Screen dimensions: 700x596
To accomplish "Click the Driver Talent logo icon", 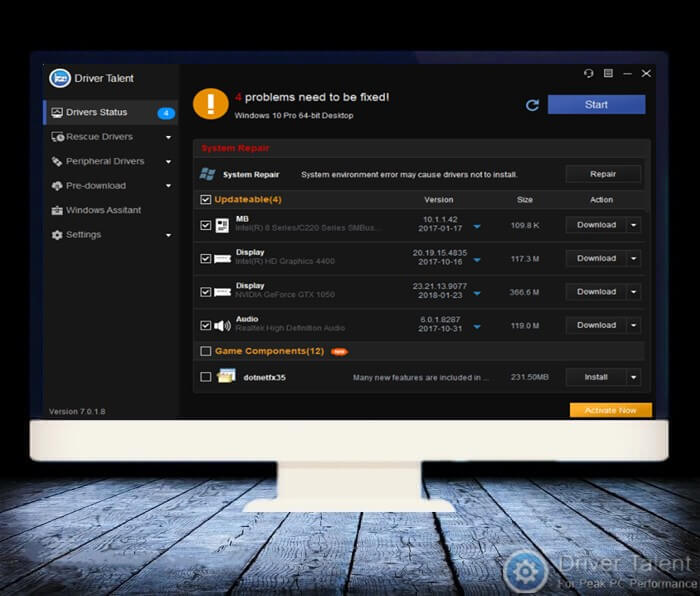I will coord(60,78).
